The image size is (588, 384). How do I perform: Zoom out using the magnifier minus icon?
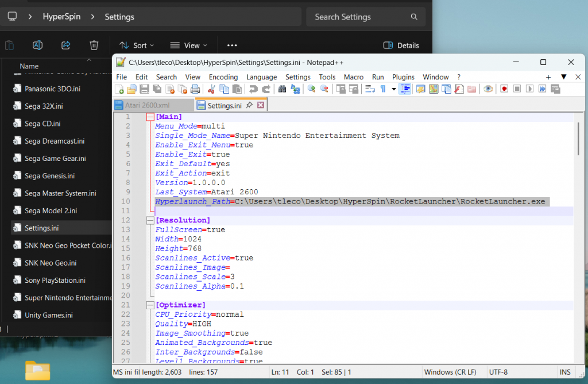pos(324,89)
